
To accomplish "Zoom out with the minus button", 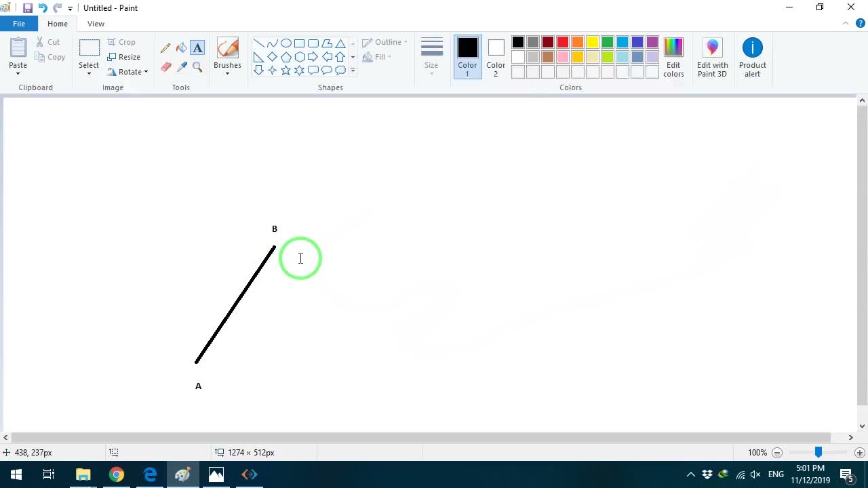I will coord(777,453).
